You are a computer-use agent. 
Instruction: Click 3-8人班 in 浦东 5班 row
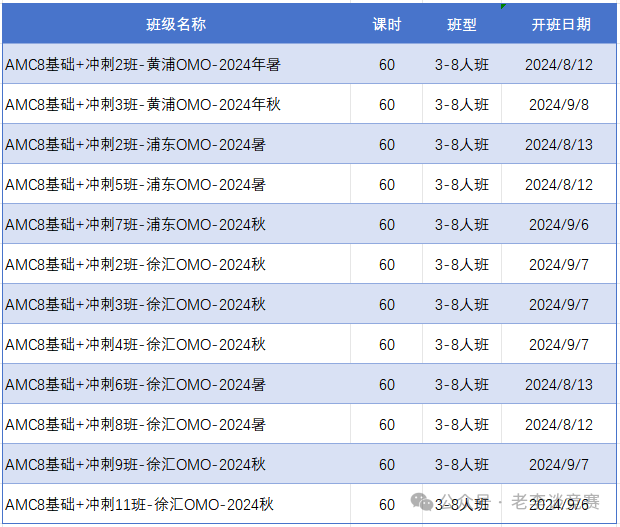462,185
